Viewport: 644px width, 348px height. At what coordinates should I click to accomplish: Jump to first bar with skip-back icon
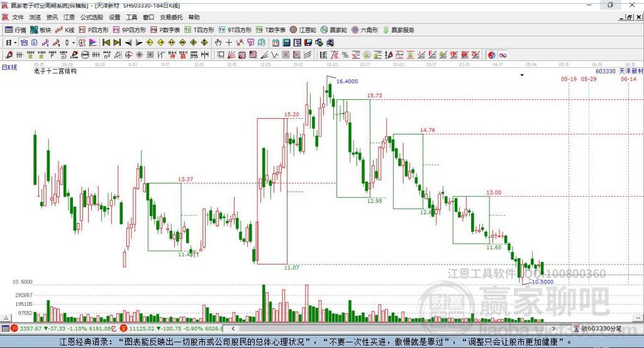pyautogui.click(x=106, y=43)
